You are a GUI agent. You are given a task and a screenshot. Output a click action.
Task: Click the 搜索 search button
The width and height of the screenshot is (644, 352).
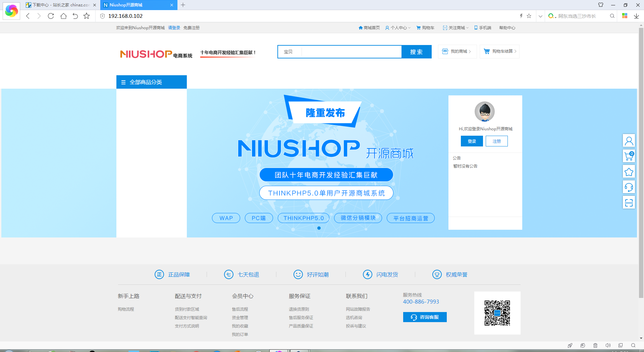pyautogui.click(x=416, y=52)
